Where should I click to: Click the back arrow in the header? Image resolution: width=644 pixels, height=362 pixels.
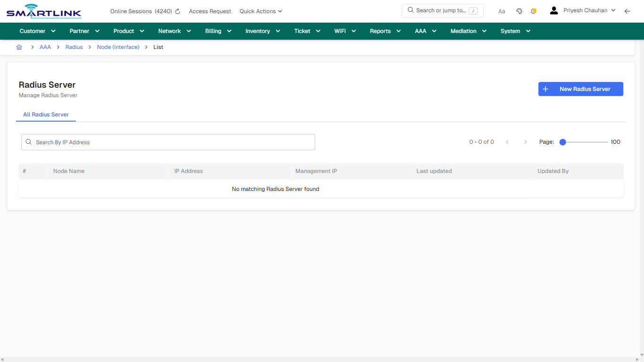[x=627, y=11]
